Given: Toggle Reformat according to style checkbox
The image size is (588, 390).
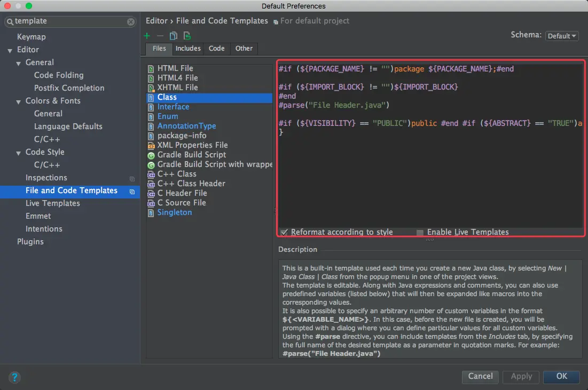Looking at the screenshot, I should coord(284,232).
